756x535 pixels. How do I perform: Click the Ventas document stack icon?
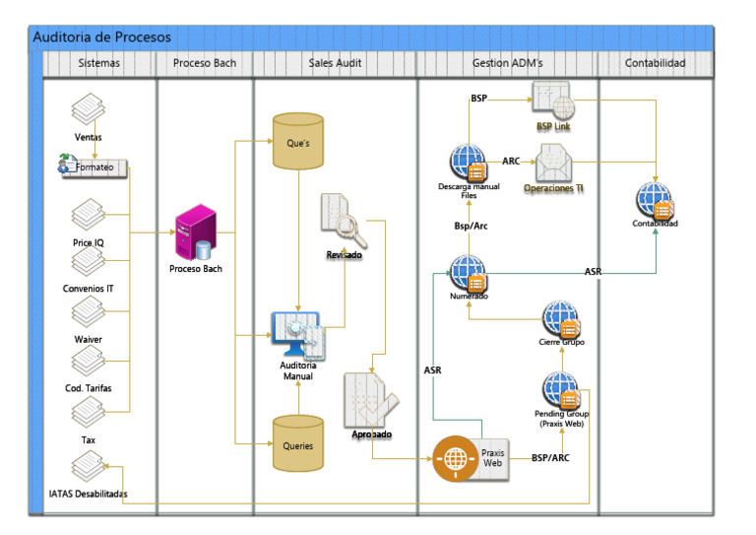click(x=89, y=109)
